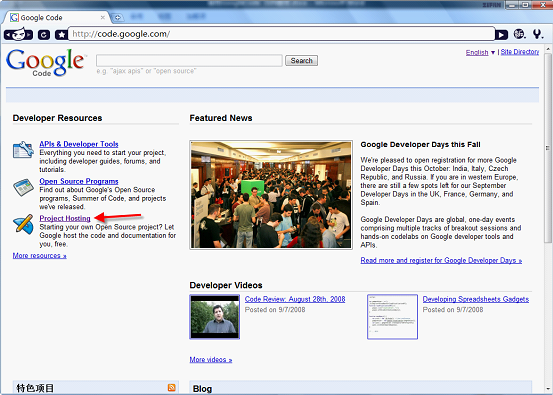This screenshot has height=395, width=553.
Task: Maximize the browser window
Action: coord(525,5)
